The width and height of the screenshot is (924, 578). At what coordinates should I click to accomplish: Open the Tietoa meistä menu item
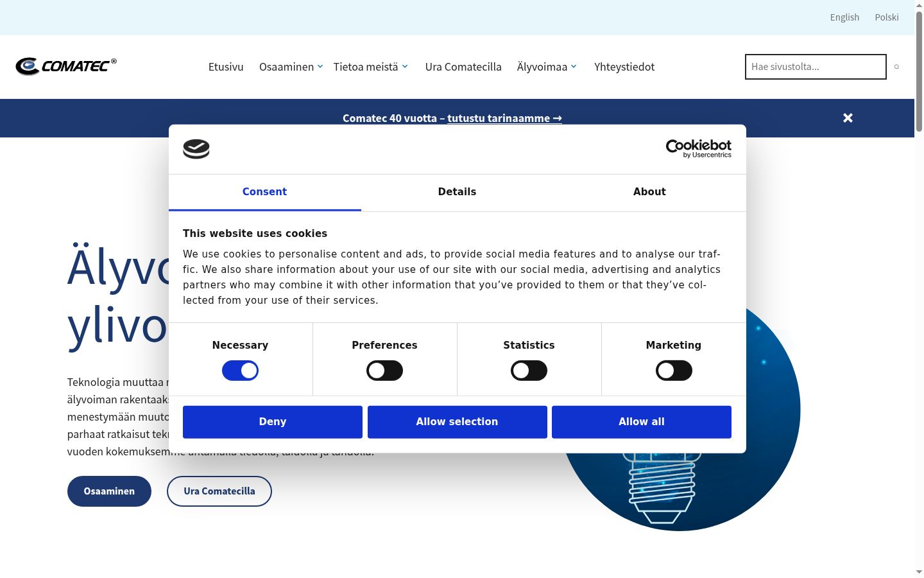pos(366,67)
